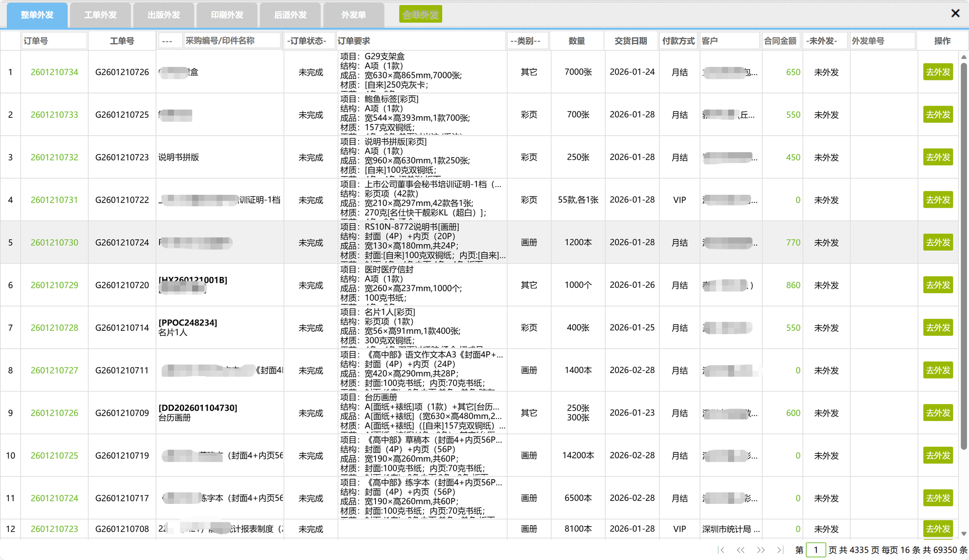Expand the 未外发 filter dropdown
The image size is (969, 560).
click(x=825, y=41)
